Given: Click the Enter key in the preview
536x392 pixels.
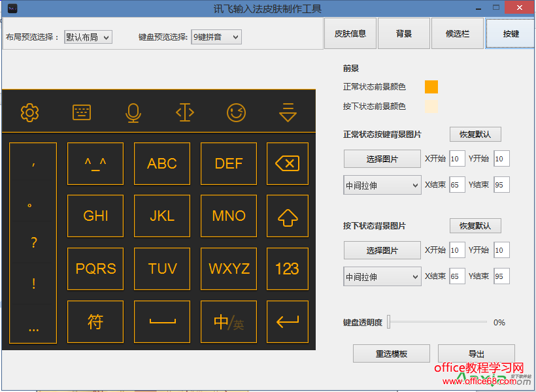Looking at the screenshot, I should pos(287,321).
